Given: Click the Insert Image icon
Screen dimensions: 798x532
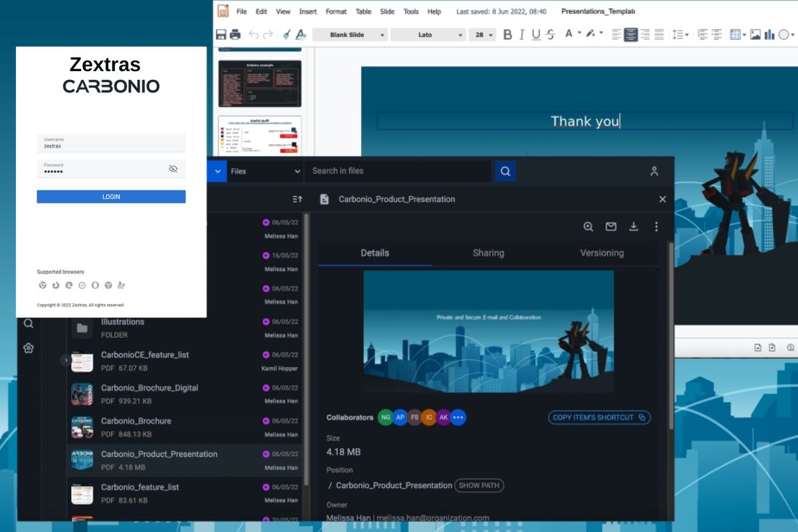Looking at the screenshot, I should [x=755, y=35].
